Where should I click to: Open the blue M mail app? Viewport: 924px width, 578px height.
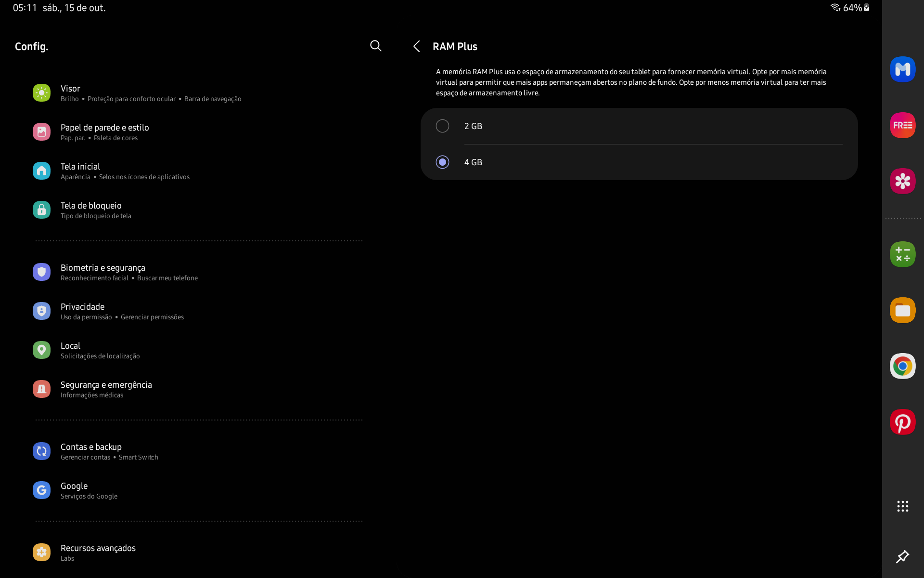pos(903,69)
